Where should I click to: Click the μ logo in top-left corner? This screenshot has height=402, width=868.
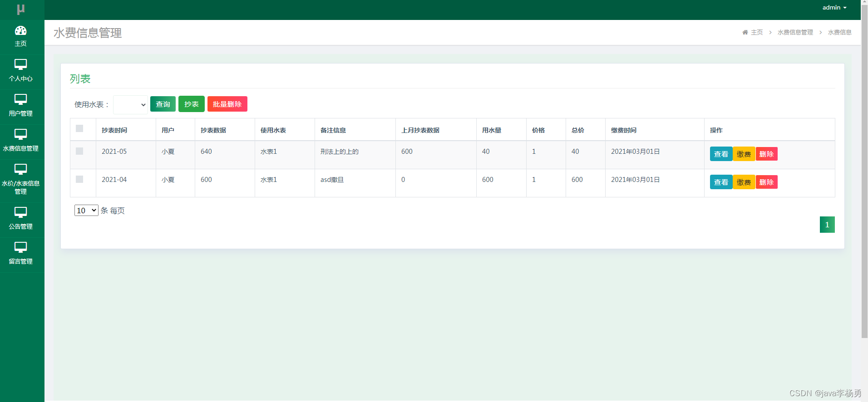tap(21, 9)
